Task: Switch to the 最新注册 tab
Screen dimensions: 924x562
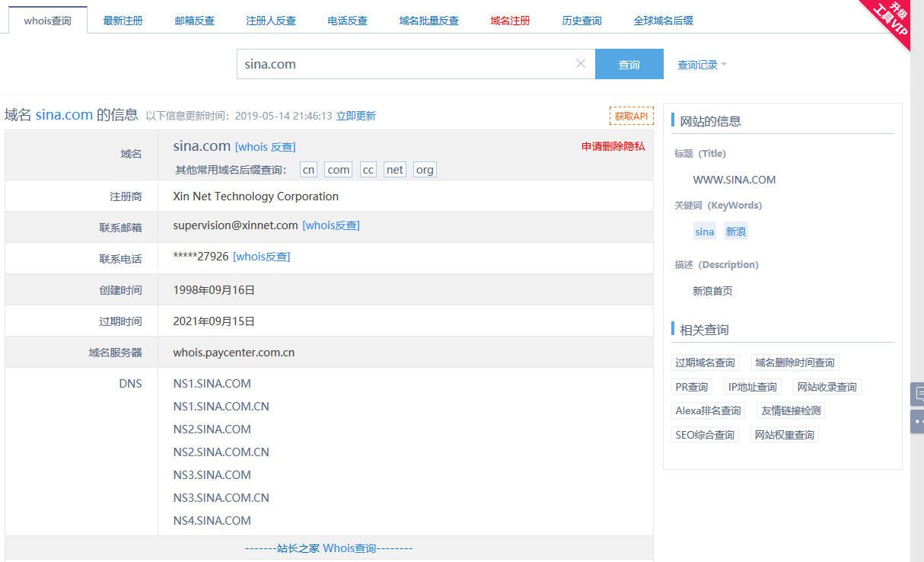Action: pos(123,21)
